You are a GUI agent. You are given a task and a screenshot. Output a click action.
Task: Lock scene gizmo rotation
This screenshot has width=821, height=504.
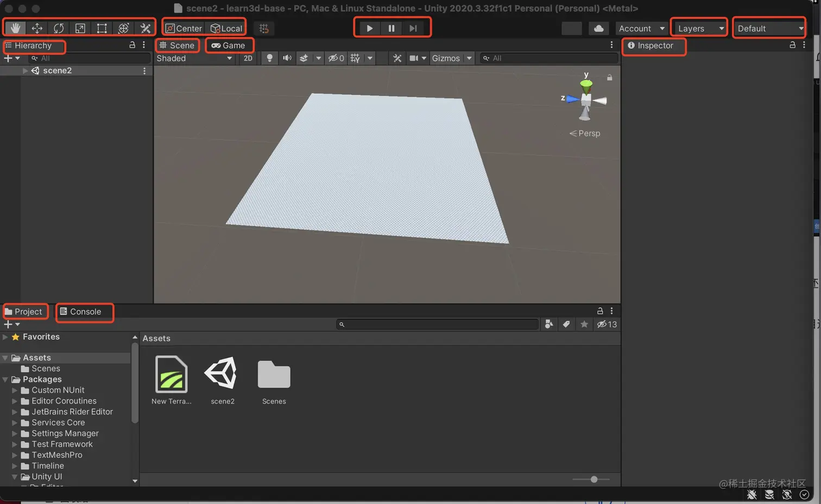tap(610, 78)
